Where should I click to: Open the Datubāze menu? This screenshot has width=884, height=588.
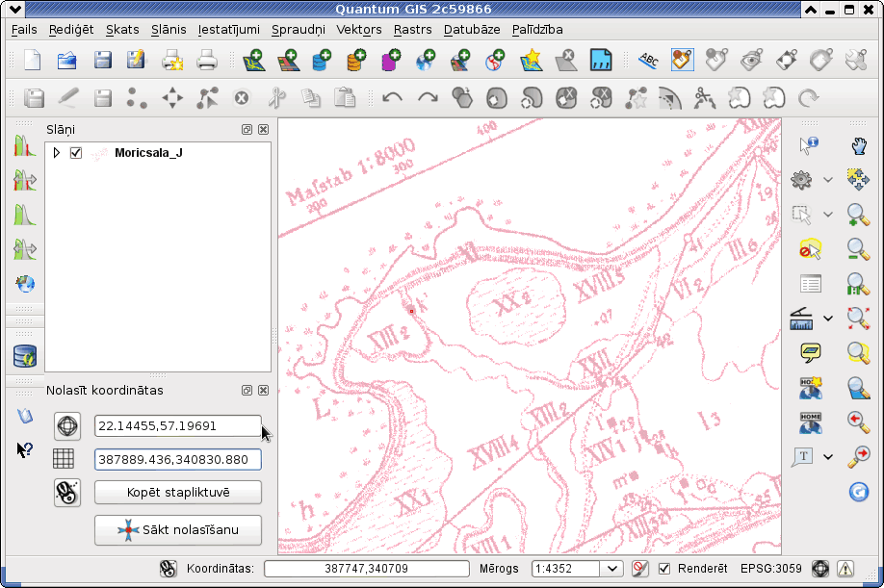pyautogui.click(x=472, y=29)
